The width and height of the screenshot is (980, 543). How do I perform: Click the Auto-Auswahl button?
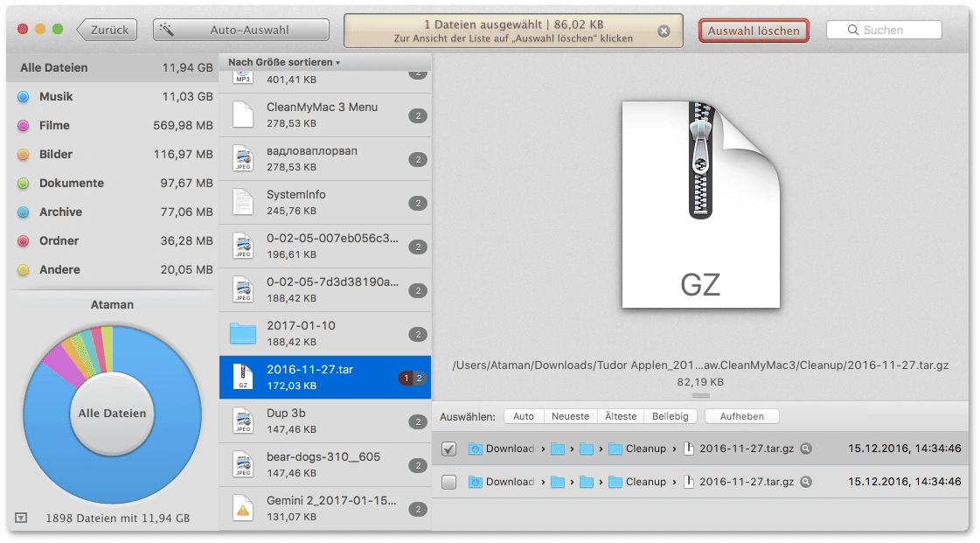[241, 30]
